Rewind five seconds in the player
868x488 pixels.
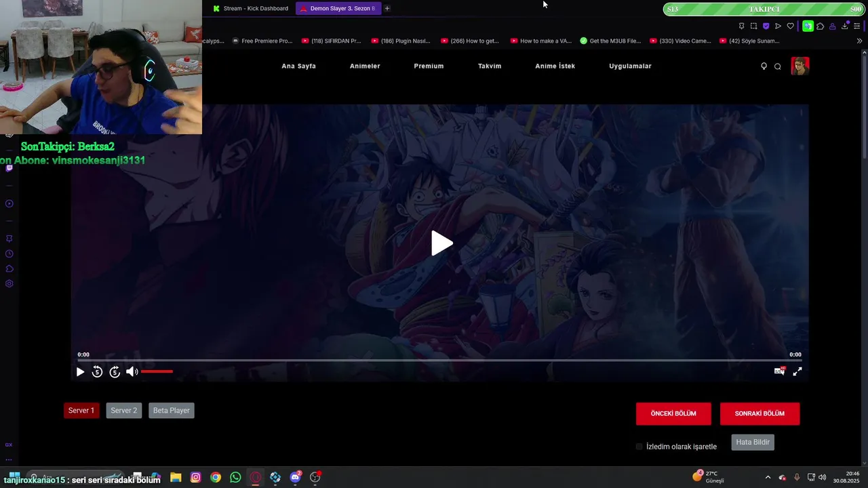click(97, 371)
